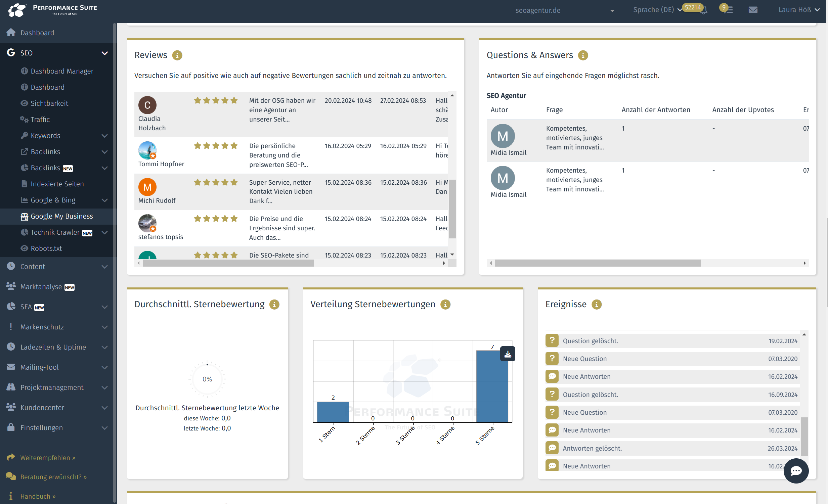Click the Questions & Answers info icon
Screen dimensions: 828x504
pyautogui.click(x=583, y=55)
